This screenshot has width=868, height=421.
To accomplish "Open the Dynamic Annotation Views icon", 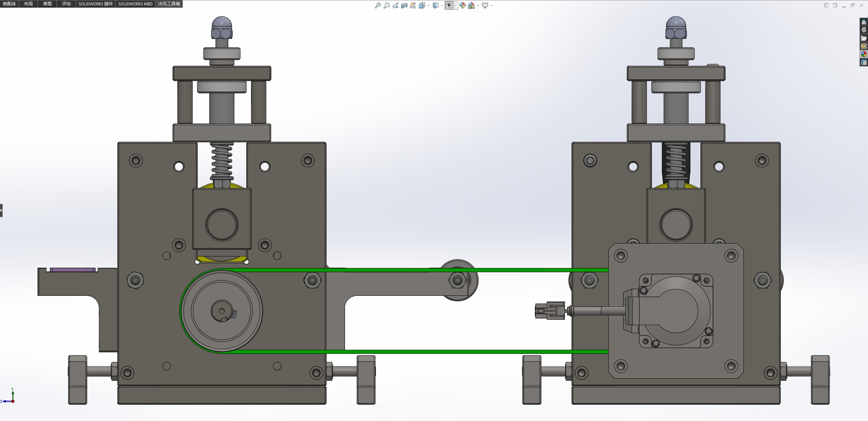I will 413,5.
